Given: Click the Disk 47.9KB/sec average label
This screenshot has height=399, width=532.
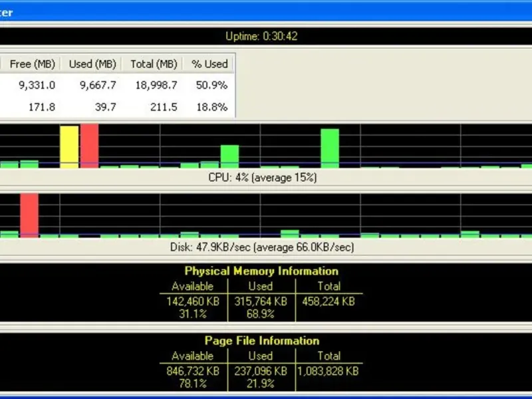Looking at the screenshot, I should pyautogui.click(x=262, y=247).
